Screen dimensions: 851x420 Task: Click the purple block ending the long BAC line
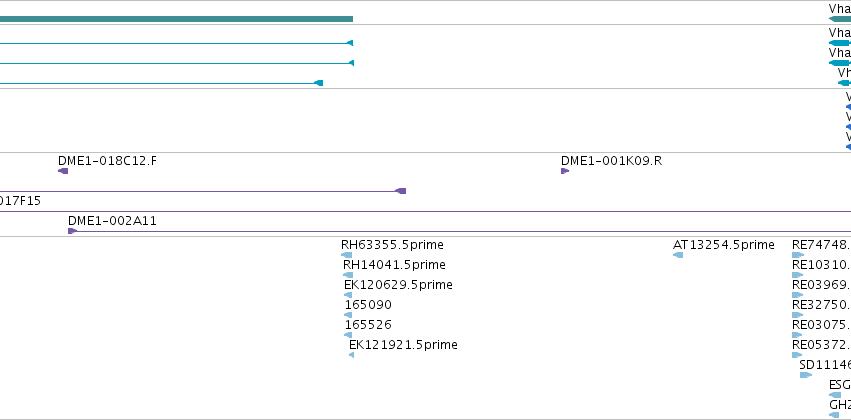click(x=401, y=191)
